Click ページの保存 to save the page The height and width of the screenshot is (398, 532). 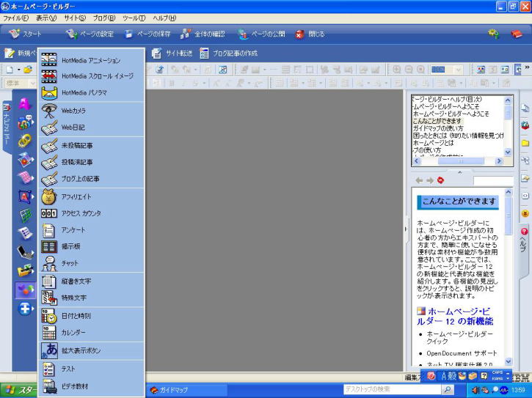tap(147, 34)
